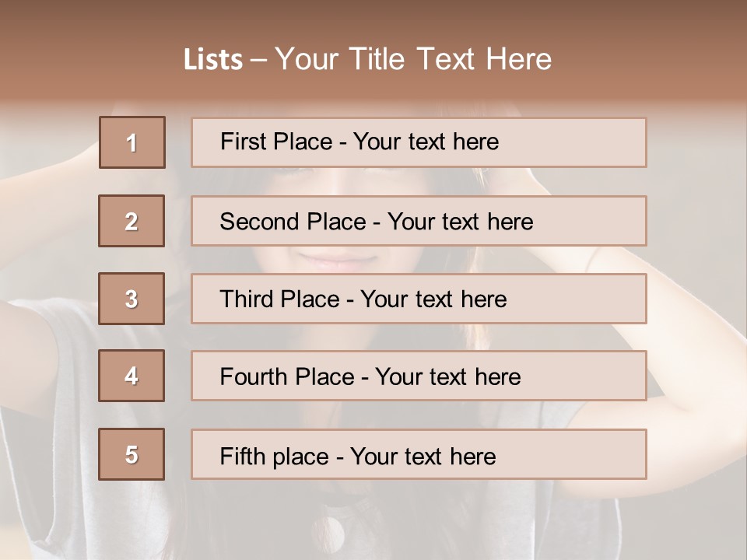Click the 'Fifth place - Your text here' bar
Image resolution: width=747 pixels, height=560 pixels.
pyautogui.click(x=419, y=455)
